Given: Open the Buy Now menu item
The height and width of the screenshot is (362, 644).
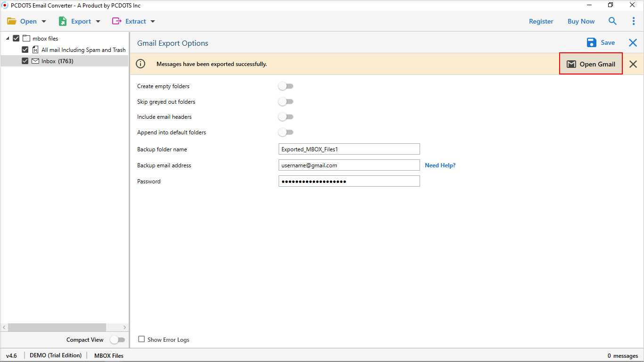Looking at the screenshot, I should [581, 21].
